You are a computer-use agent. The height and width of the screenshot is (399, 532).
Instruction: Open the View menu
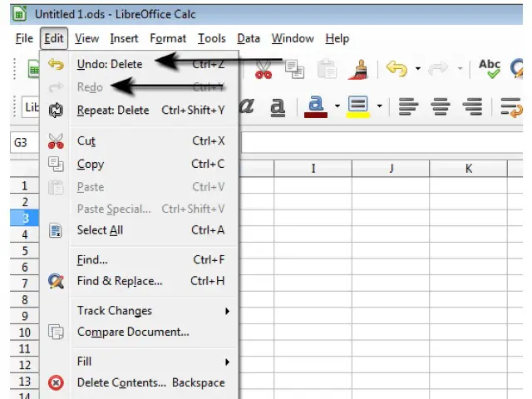86,39
